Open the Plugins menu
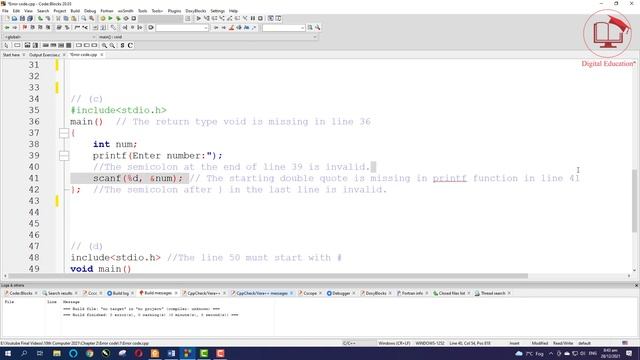The image size is (640, 360). tap(174, 11)
